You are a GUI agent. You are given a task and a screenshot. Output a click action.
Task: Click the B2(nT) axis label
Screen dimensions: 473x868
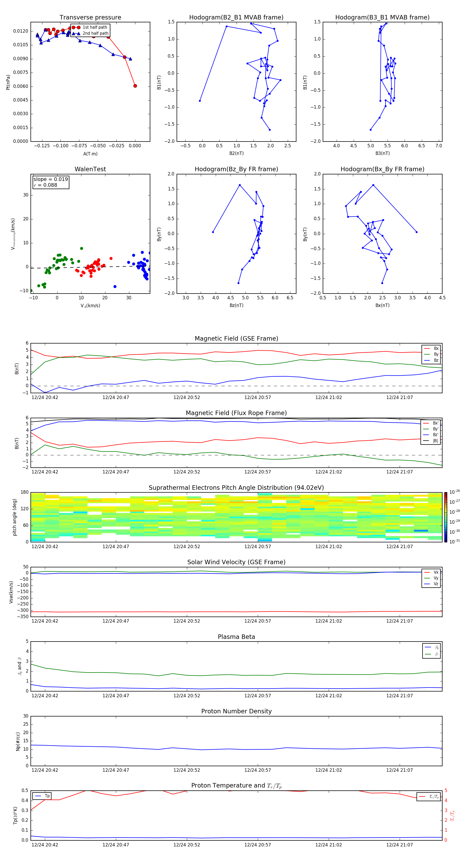point(236,154)
